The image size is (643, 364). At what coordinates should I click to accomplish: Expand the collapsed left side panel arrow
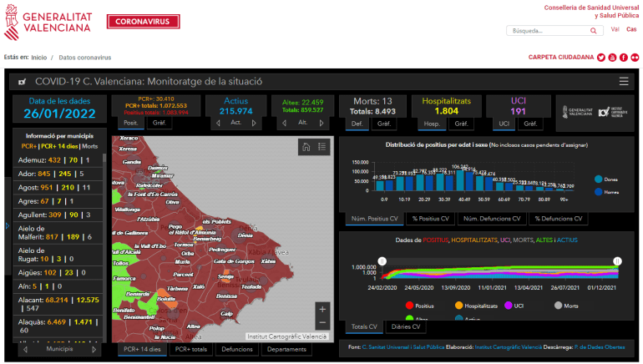coord(8,225)
